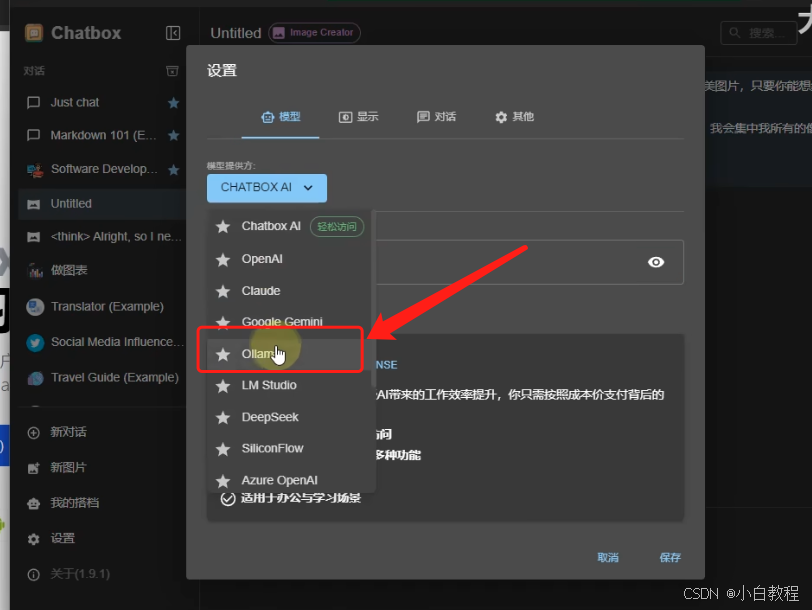This screenshot has width=812, height=610.
Task: Open the CHATBOX AI provider dropdown
Action: tap(267, 188)
